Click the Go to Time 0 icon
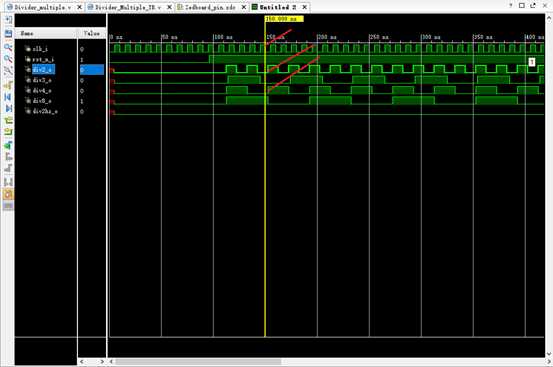Screen dimensions: 553x367 [x=8, y=97]
